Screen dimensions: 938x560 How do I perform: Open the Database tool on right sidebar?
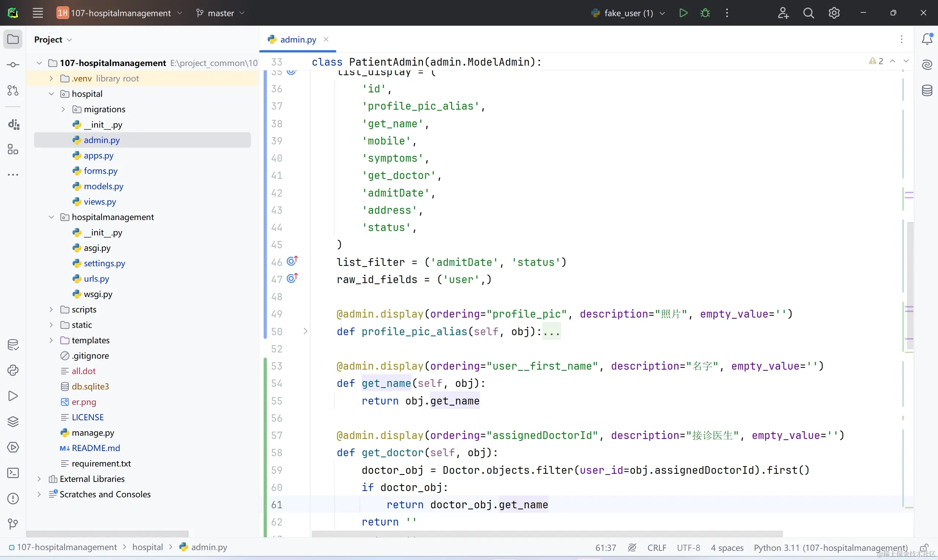click(927, 91)
